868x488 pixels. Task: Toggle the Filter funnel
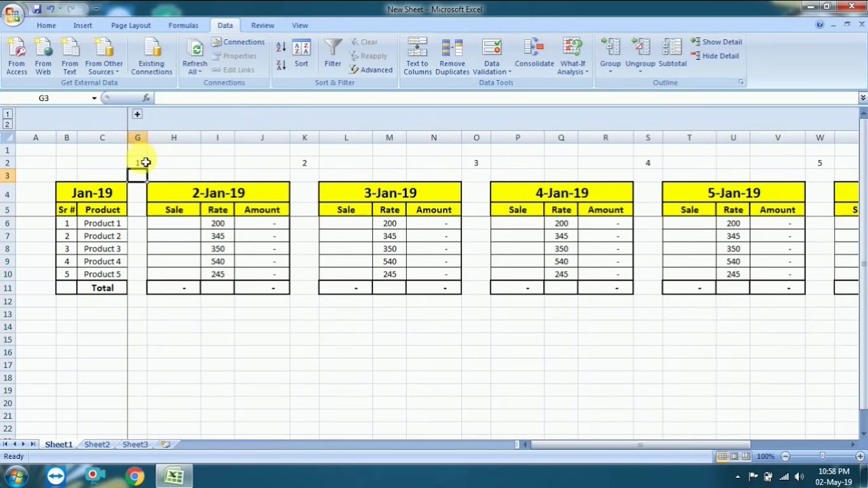point(332,54)
